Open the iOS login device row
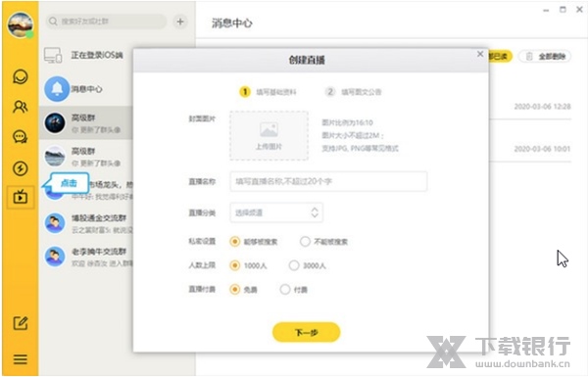This screenshot has height=377, width=588. [x=86, y=55]
